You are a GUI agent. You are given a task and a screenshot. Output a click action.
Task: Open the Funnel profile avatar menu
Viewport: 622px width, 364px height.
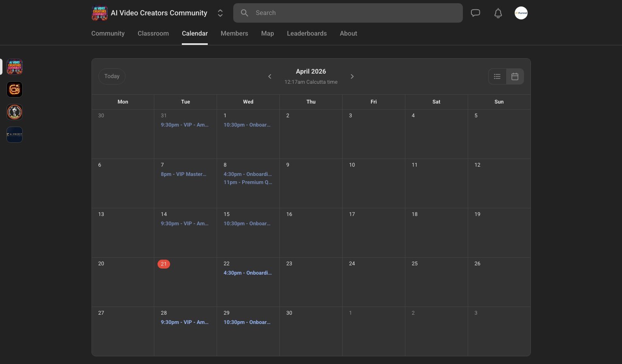(521, 13)
